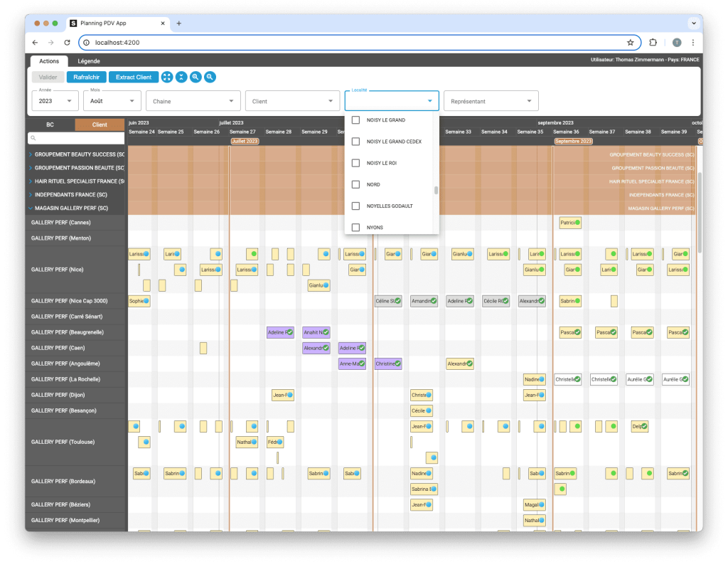
Task: Click the last magnifier icon after Extract Client
Action: point(210,77)
